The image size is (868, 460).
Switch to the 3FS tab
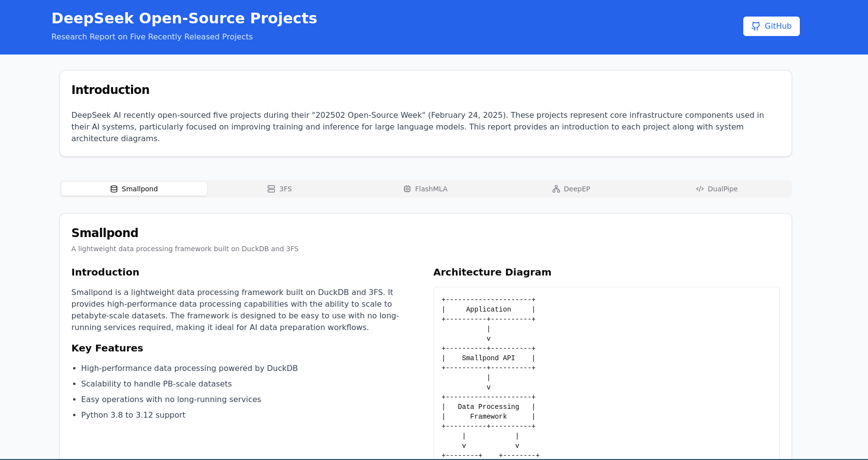(280, 189)
